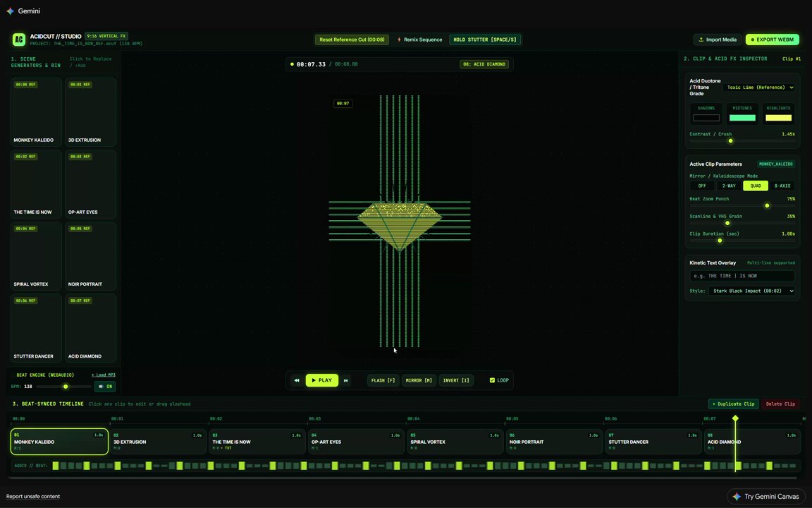Click Report unsafe content link
This screenshot has width=812, height=508.
click(33, 497)
